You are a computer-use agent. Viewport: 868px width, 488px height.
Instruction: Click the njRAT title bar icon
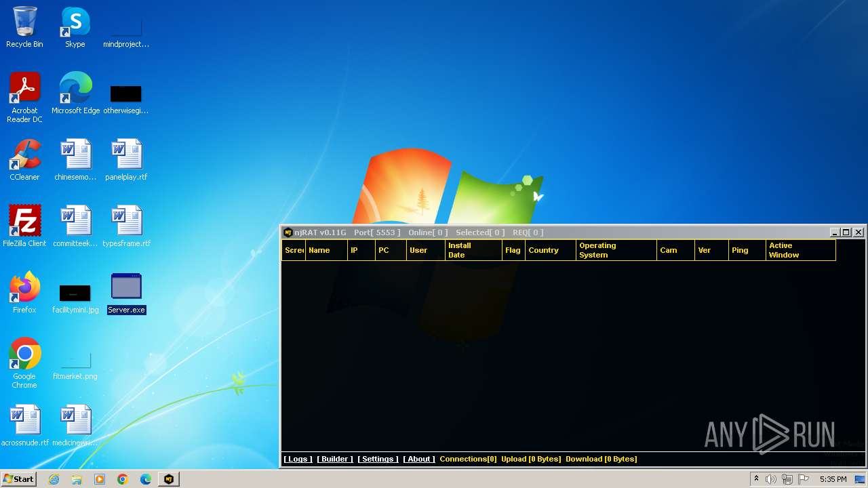288,232
